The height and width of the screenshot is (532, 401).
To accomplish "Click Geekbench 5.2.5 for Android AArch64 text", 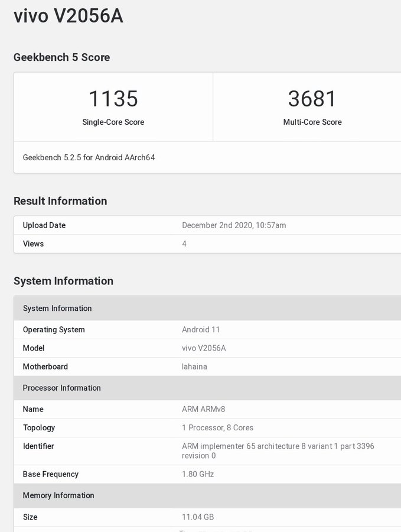I will tap(89, 158).
